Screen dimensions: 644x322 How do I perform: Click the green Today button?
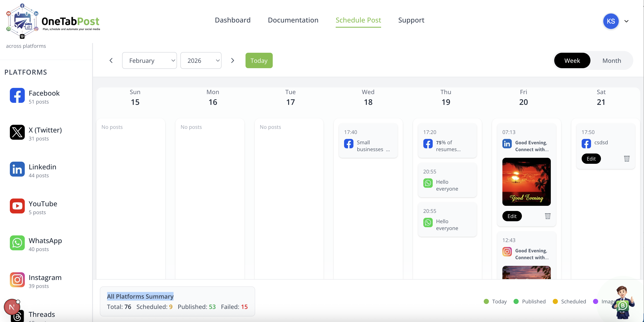(259, 60)
